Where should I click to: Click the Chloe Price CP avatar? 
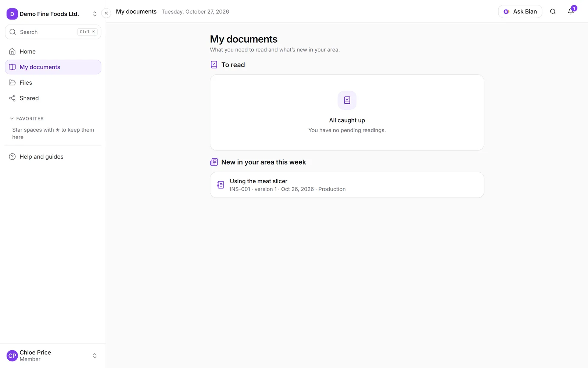click(x=12, y=356)
